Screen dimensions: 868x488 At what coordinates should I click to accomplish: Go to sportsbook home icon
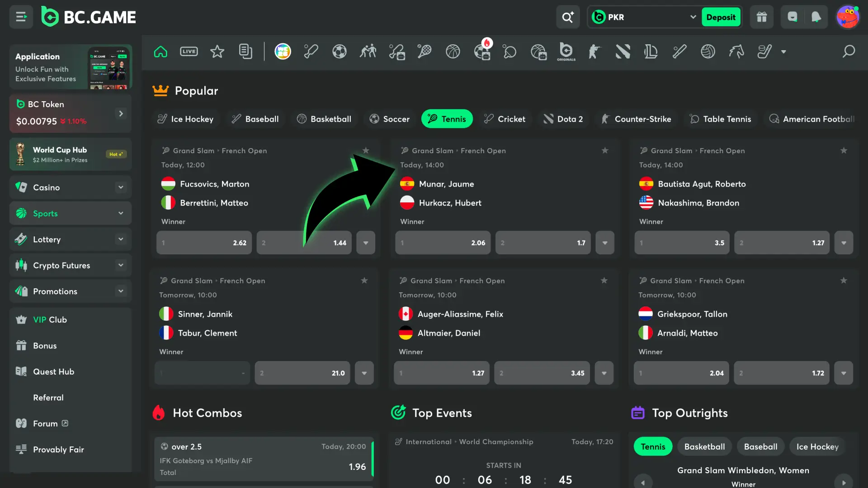coord(160,52)
